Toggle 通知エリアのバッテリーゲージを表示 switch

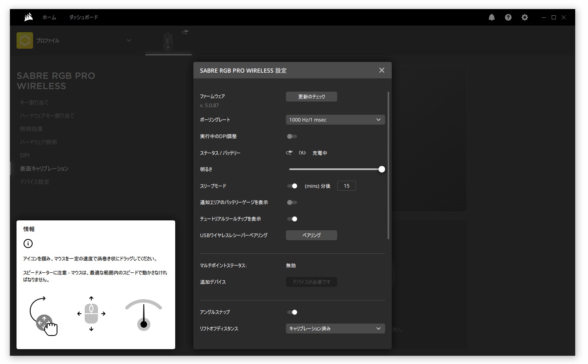coord(292,202)
